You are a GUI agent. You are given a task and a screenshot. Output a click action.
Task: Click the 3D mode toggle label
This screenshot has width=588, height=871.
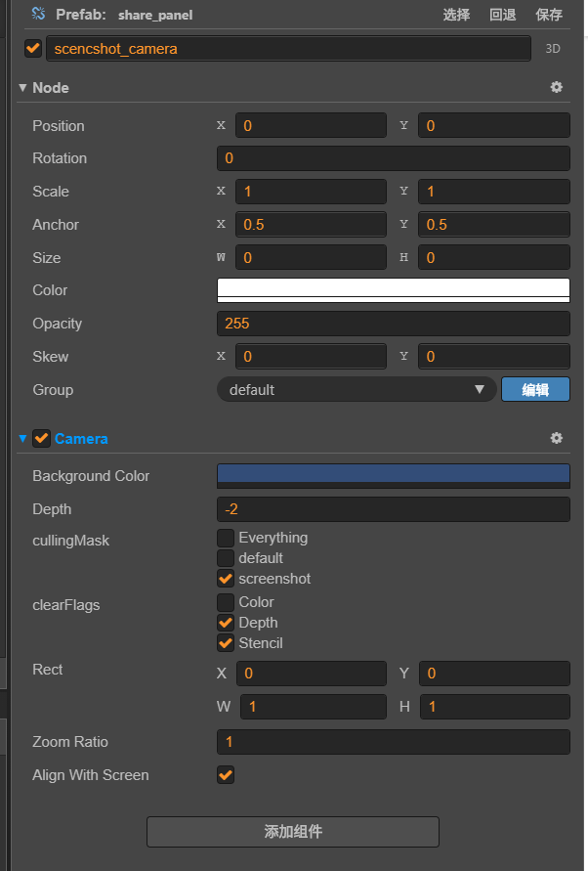click(552, 49)
